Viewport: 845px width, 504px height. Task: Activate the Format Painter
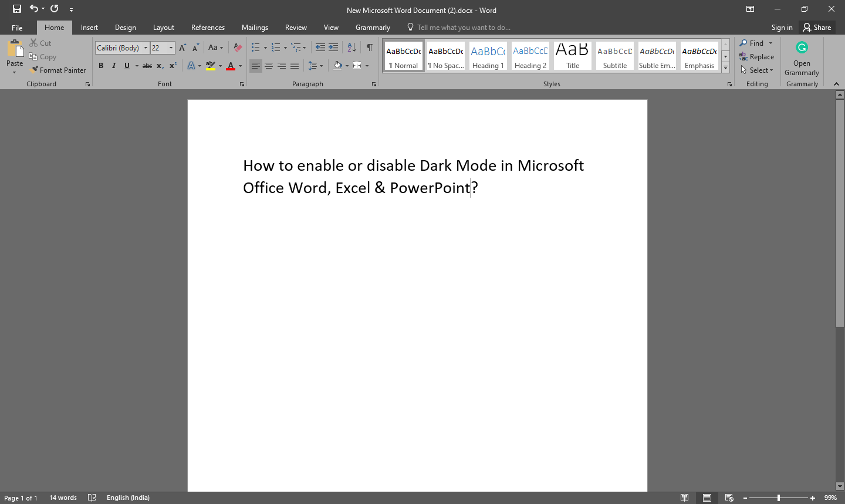(58, 70)
